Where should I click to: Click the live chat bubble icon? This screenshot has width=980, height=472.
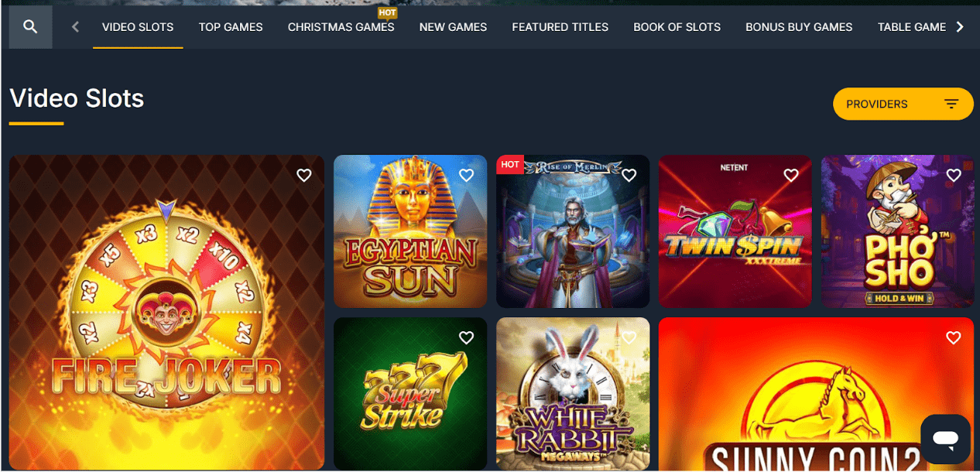pyautogui.click(x=945, y=439)
